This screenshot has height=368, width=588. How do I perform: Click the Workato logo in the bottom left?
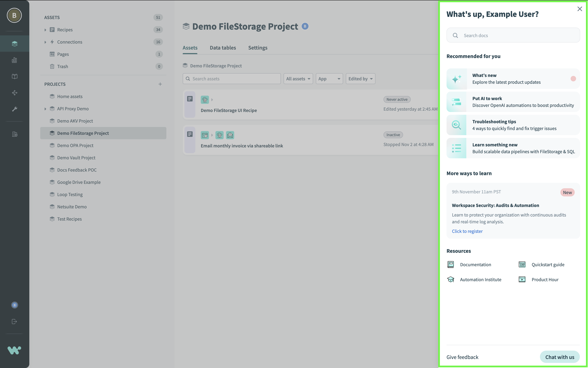click(14, 350)
